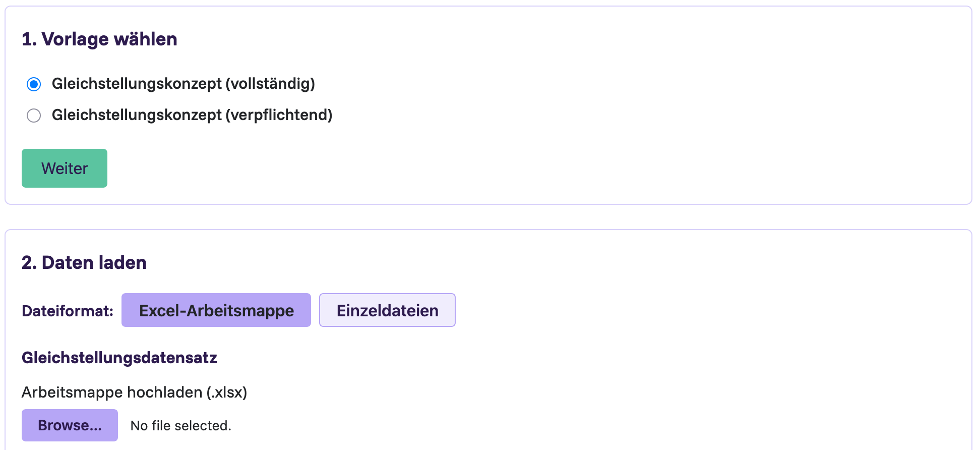Click the heading 1. Vorlage wählen

(99, 39)
